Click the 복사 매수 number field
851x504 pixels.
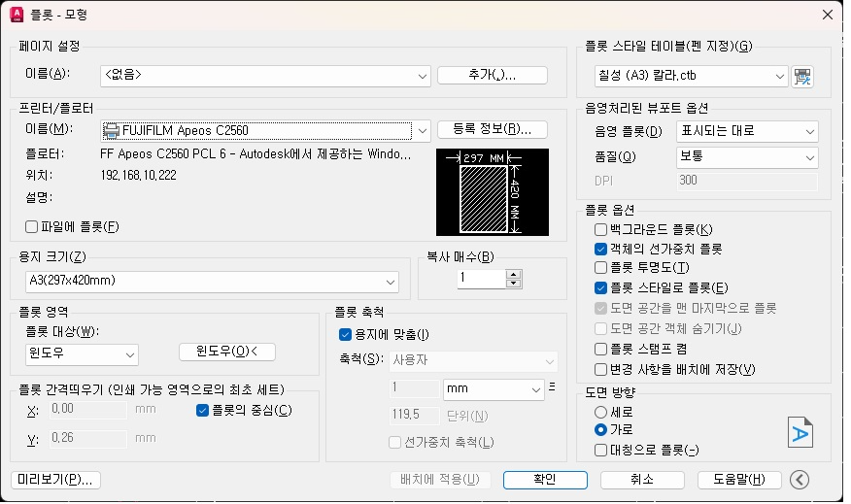click(482, 279)
